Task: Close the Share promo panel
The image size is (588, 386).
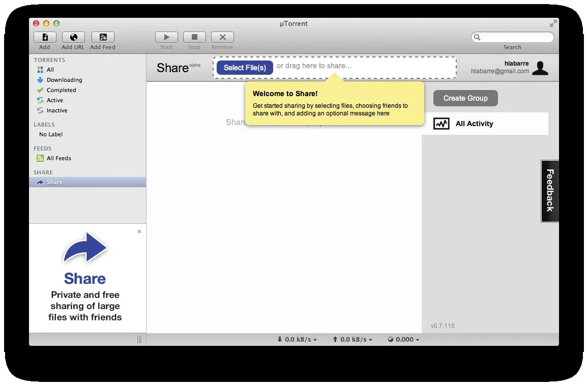Action: point(139,231)
